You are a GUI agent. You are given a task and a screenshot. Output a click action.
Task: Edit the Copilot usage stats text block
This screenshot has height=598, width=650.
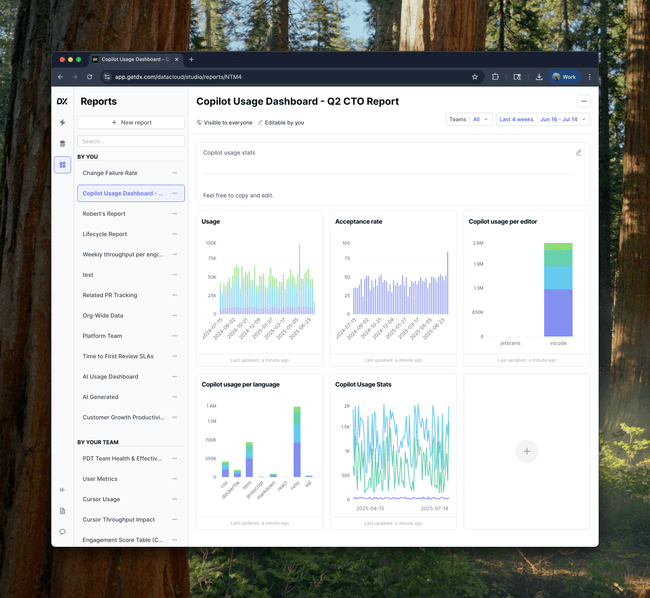(x=578, y=153)
